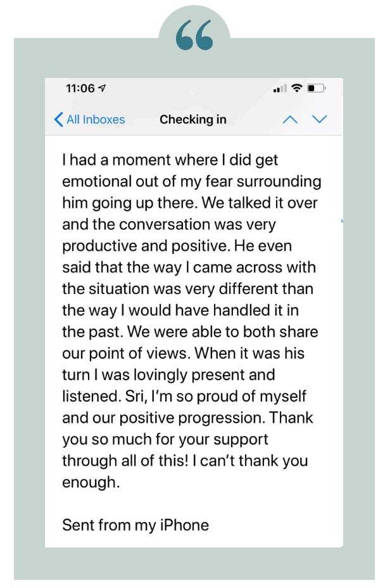Click the battery status icon
385x588 pixels.
click(x=316, y=89)
